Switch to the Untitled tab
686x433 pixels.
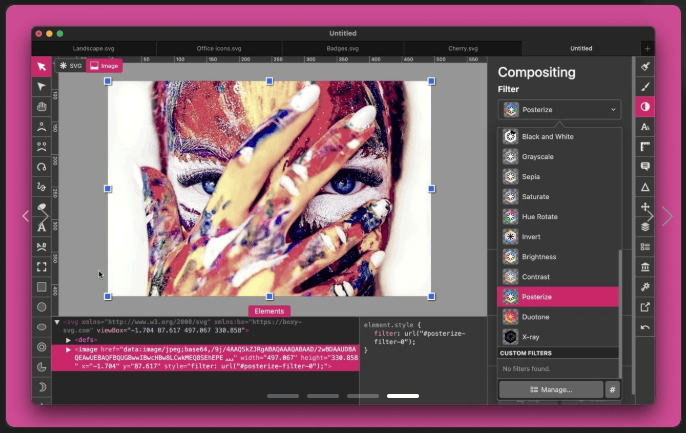coord(581,49)
